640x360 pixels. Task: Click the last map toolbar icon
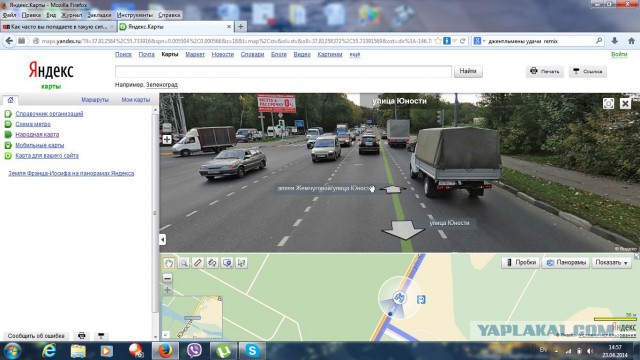point(242,263)
